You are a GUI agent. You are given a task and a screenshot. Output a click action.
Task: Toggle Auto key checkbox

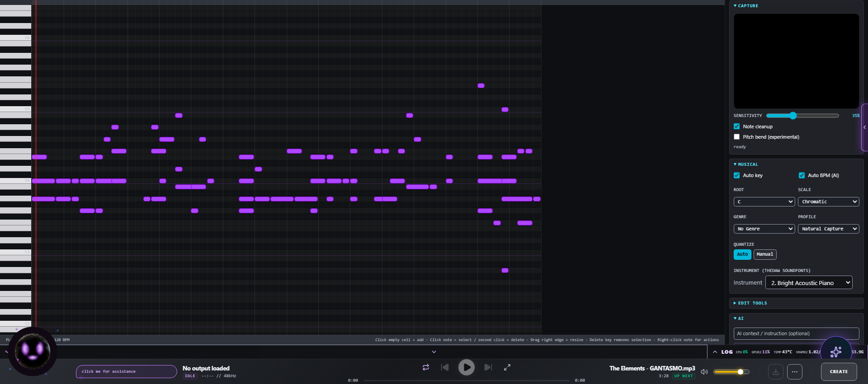coord(737,175)
